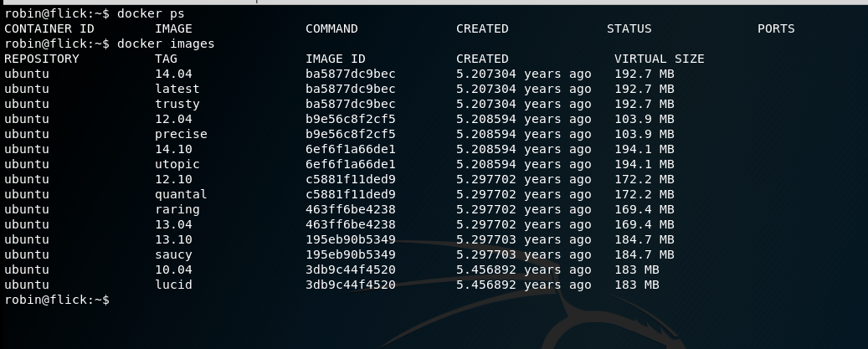The image size is (868, 349).
Task: Select the CONTAINER ID column header
Action: click(x=49, y=28)
